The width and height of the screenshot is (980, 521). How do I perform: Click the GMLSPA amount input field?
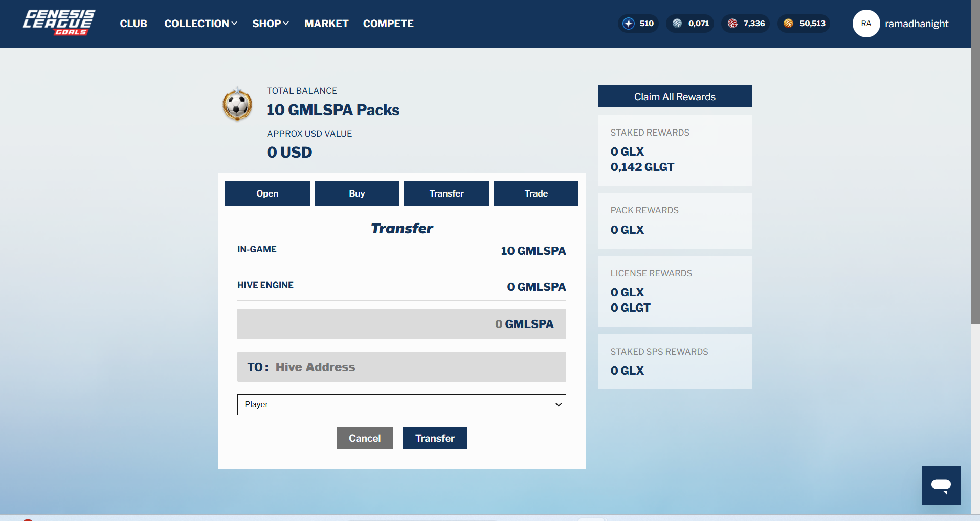pos(402,324)
